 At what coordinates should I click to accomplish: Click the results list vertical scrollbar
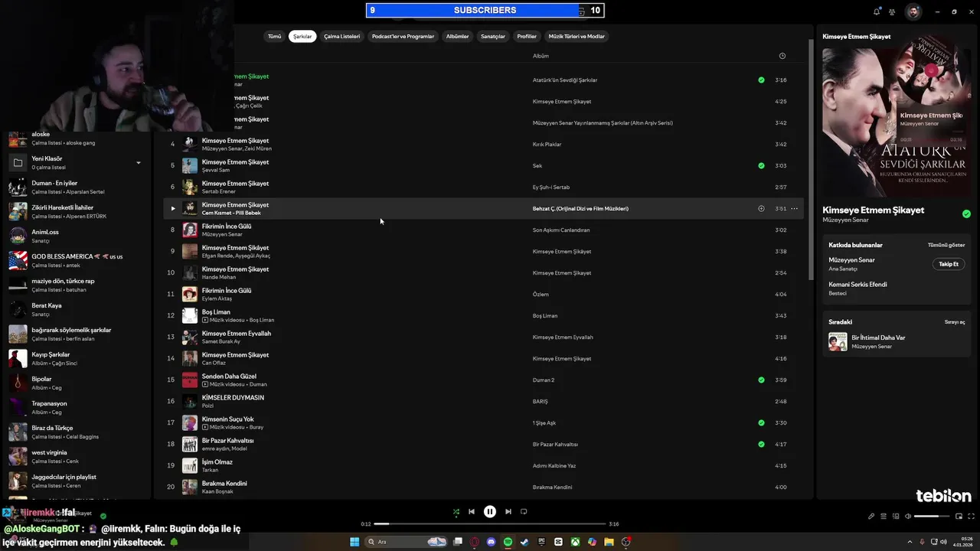pyautogui.click(x=810, y=159)
